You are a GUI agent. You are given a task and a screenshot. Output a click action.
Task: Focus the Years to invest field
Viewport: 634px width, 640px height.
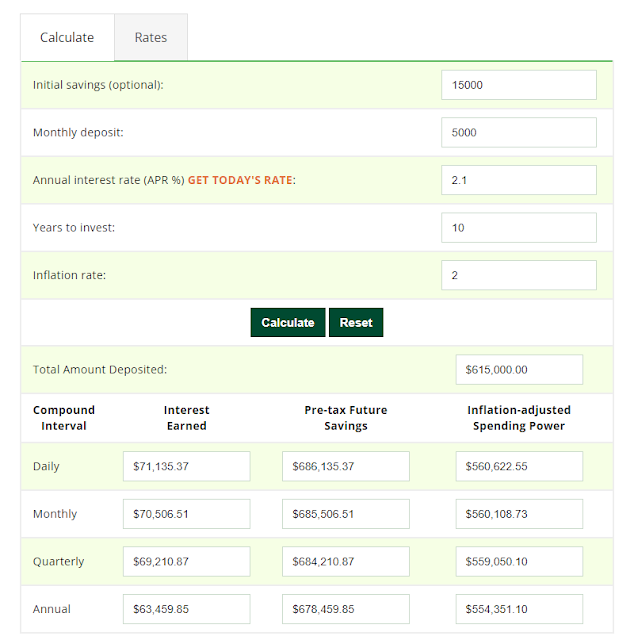pyautogui.click(x=518, y=227)
